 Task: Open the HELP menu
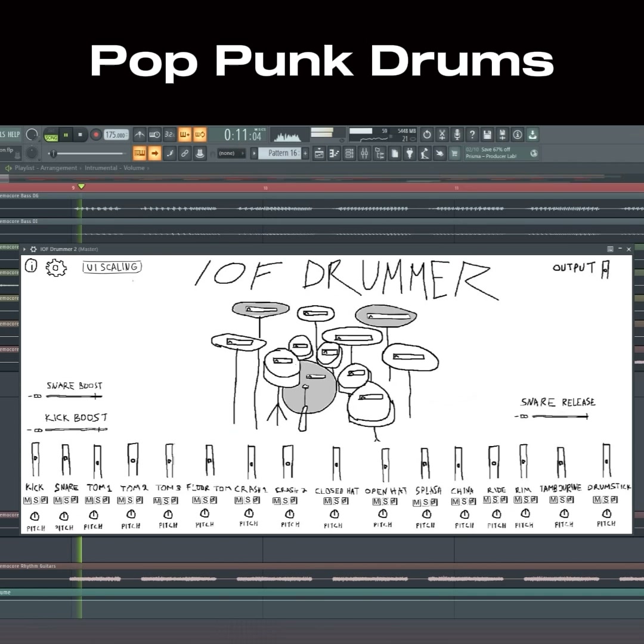pos(14,135)
